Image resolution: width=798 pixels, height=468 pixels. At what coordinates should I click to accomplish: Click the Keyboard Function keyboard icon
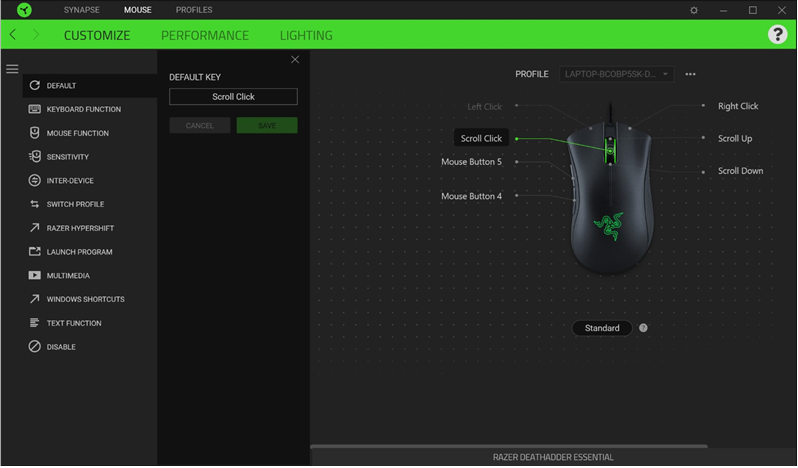(x=35, y=109)
